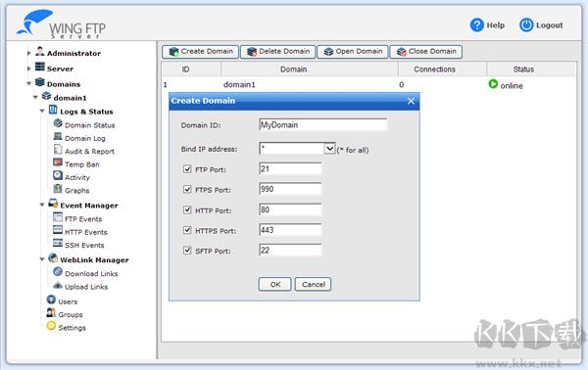Click the Download Links icon
The image size is (588, 370).
pyautogui.click(x=58, y=271)
